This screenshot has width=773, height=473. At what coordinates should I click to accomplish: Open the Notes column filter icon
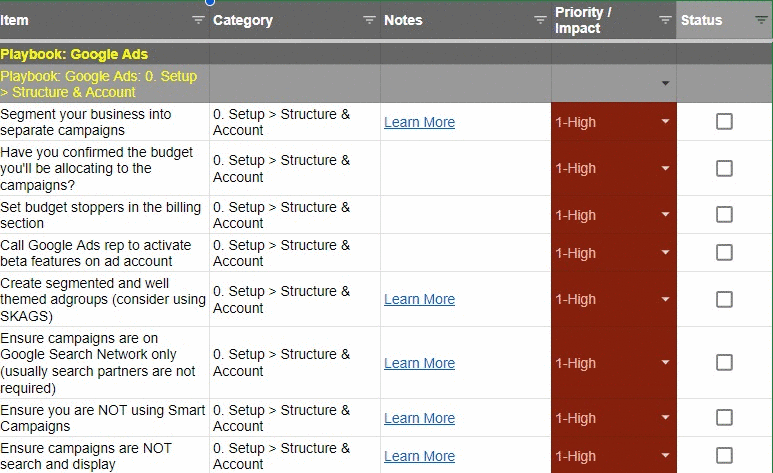(x=540, y=20)
